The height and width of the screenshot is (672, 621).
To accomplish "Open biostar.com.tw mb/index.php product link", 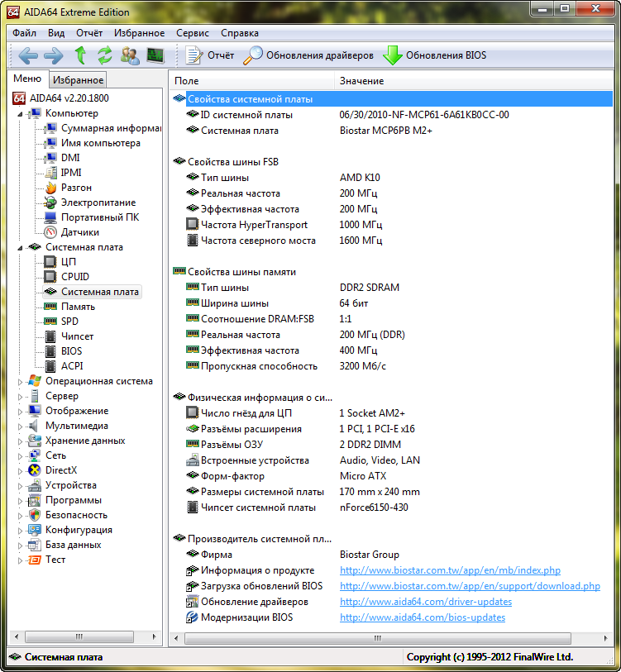I will (450, 570).
